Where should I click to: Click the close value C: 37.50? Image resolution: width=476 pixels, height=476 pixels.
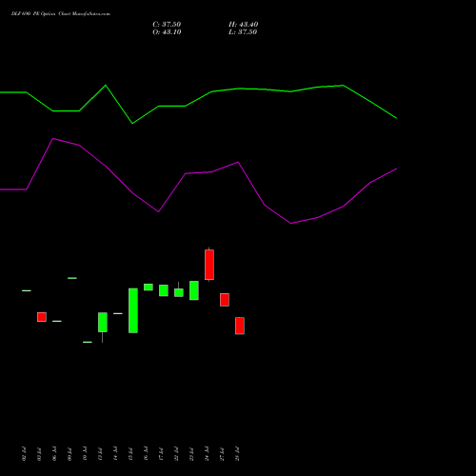(x=167, y=25)
